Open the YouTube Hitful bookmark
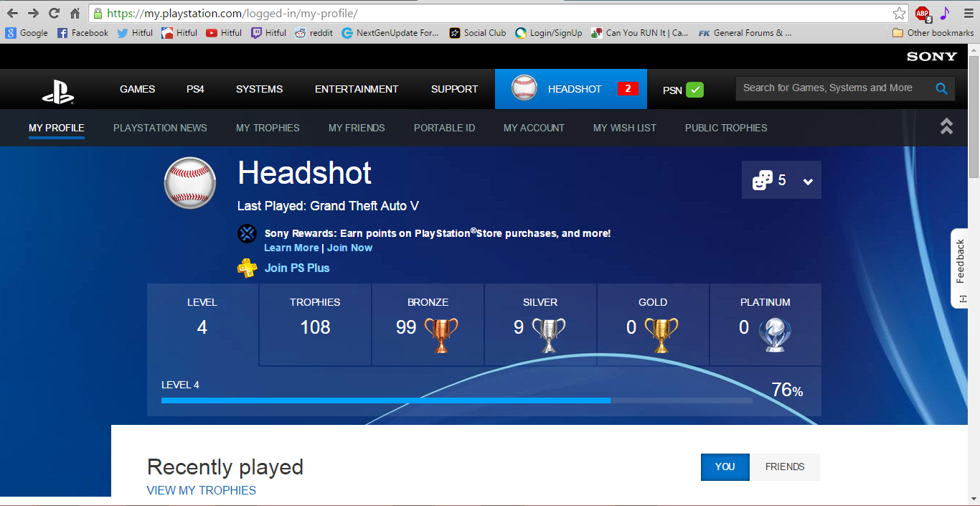Image resolution: width=980 pixels, height=506 pixels. (x=224, y=33)
